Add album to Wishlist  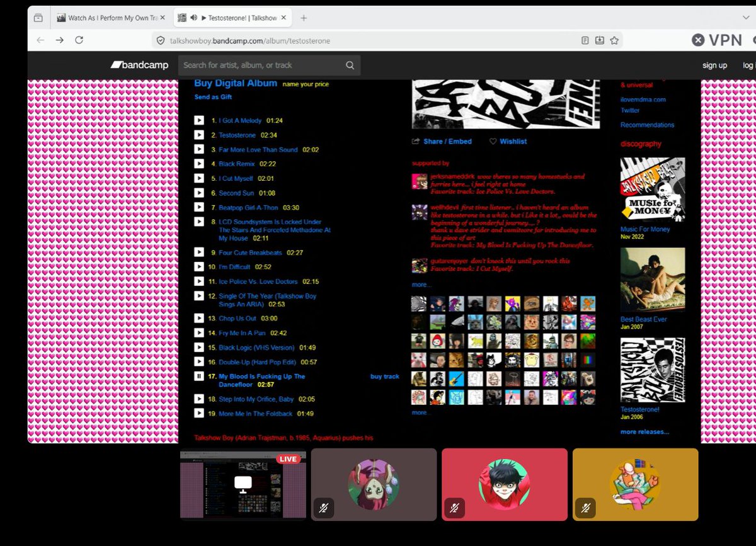[508, 142]
